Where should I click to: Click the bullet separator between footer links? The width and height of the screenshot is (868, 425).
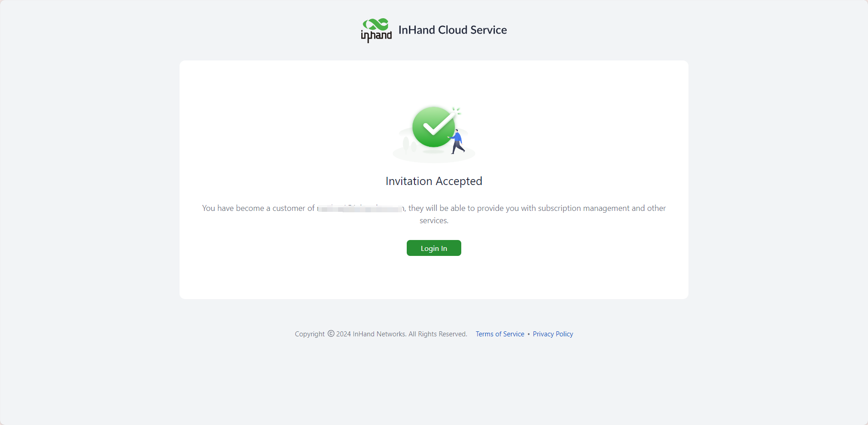click(x=529, y=334)
